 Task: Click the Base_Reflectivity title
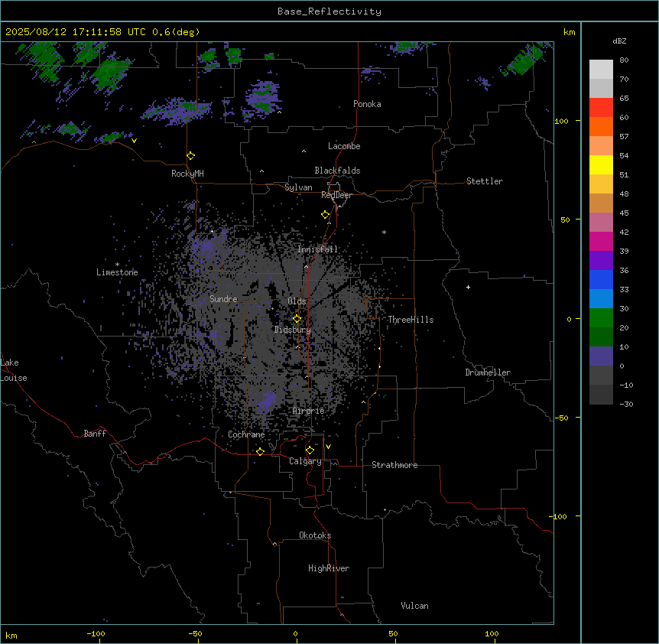(x=329, y=11)
